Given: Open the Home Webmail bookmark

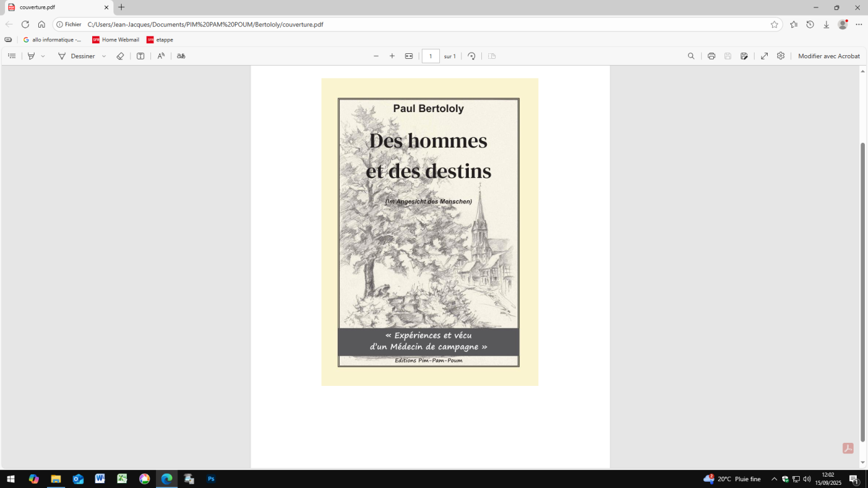Looking at the screenshot, I should coord(115,39).
